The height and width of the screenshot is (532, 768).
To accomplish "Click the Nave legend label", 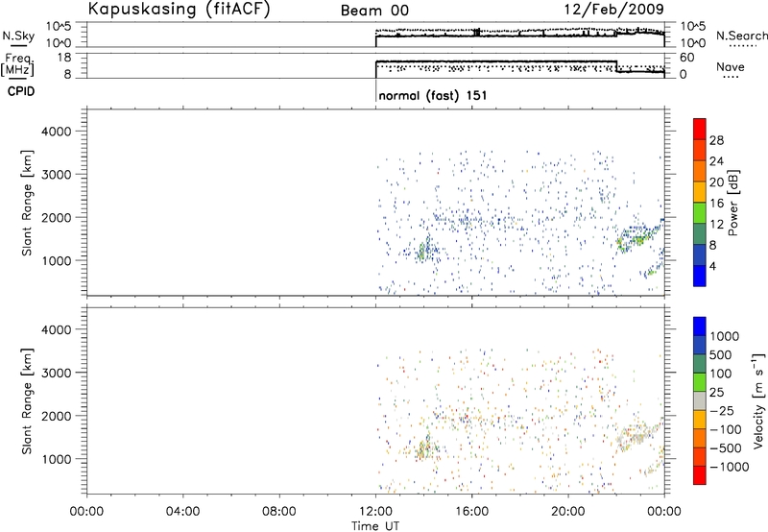I will pyautogui.click(x=731, y=66).
